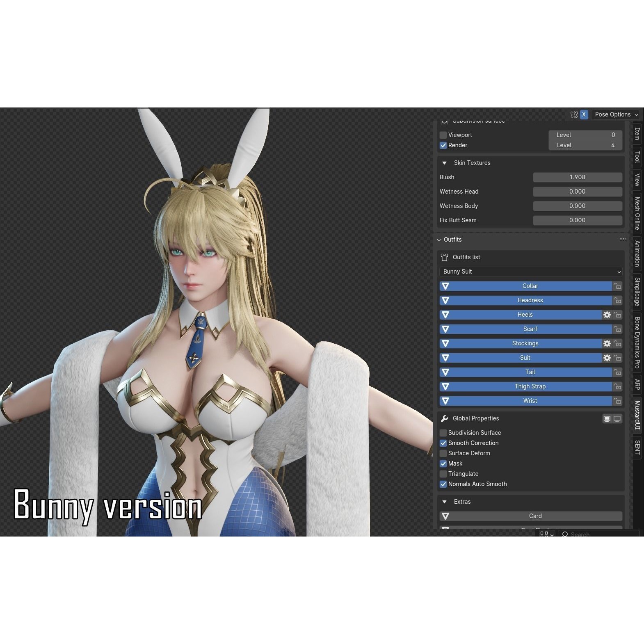Hide the Heels outfit piece
Image resolution: width=644 pixels, height=644 pixels.
(x=521, y=315)
